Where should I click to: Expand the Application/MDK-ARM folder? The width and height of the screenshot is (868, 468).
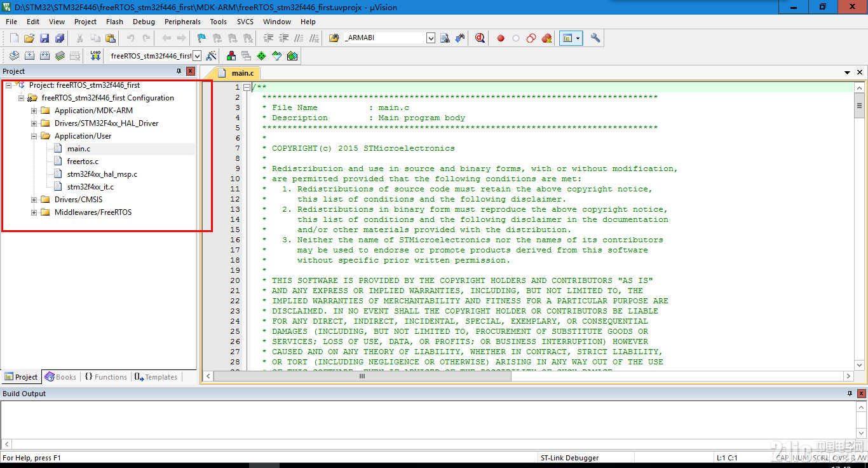34,110
